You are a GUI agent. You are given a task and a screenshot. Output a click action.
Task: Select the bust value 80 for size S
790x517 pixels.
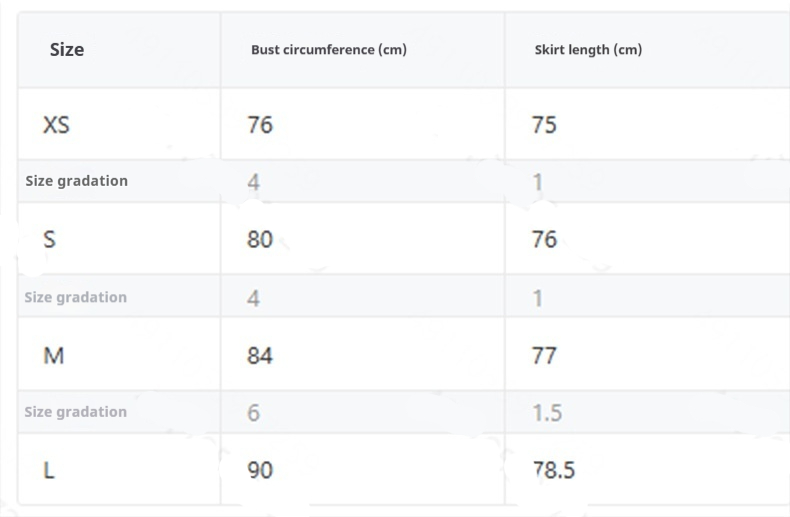click(x=260, y=239)
